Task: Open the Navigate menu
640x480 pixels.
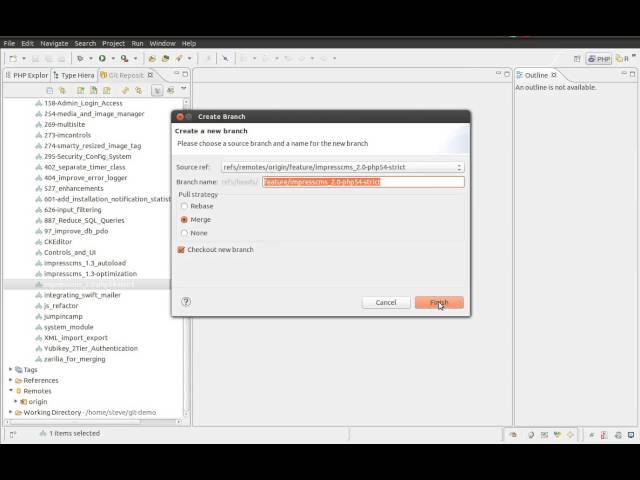Action: click(x=54, y=43)
